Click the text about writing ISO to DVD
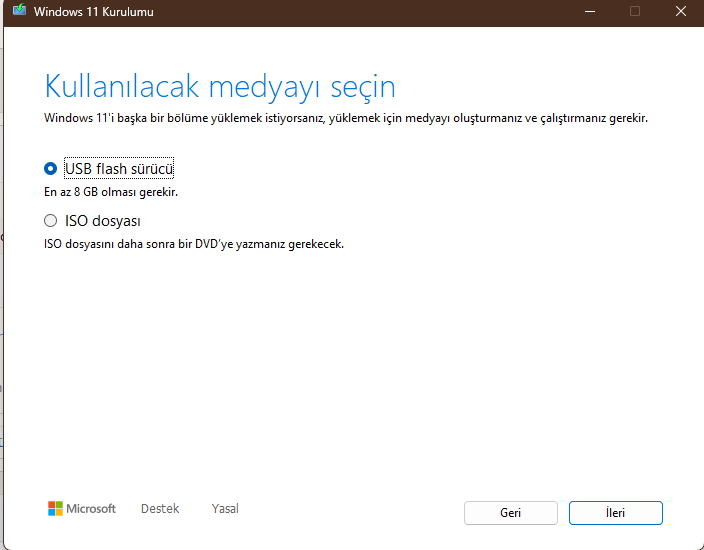The width and height of the screenshot is (704, 550). pyautogui.click(x=194, y=244)
